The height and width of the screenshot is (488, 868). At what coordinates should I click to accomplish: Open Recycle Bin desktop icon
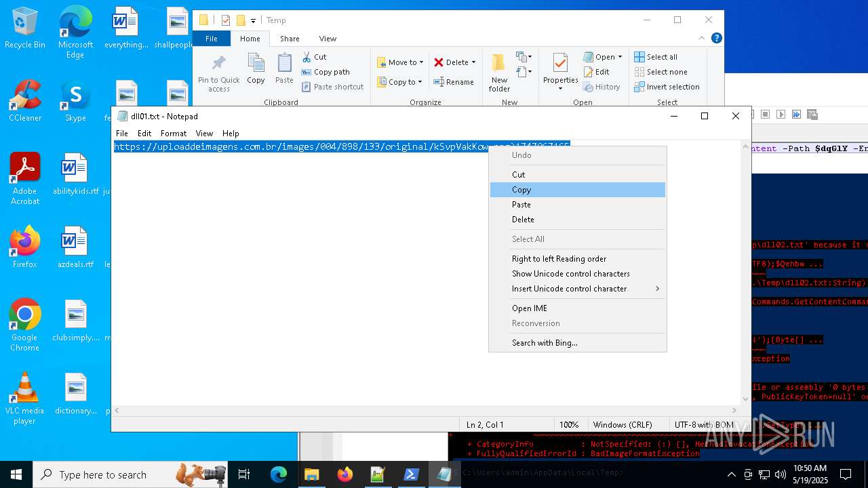(25, 28)
